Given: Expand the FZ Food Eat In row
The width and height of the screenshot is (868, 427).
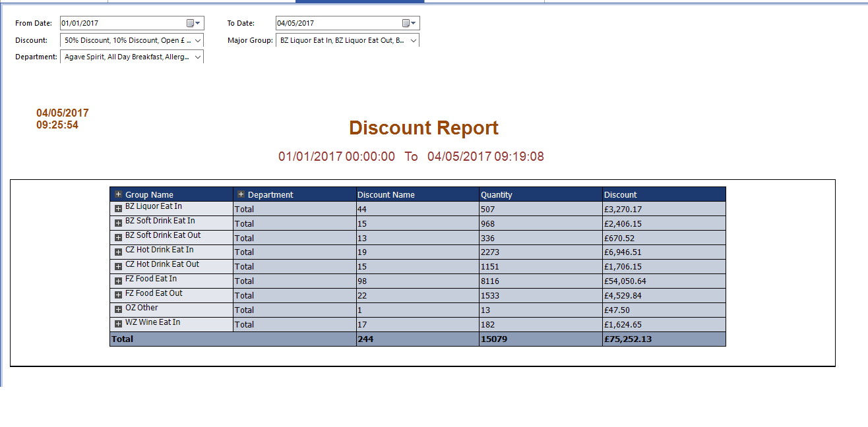Looking at the screenshot, I should 118,281.
